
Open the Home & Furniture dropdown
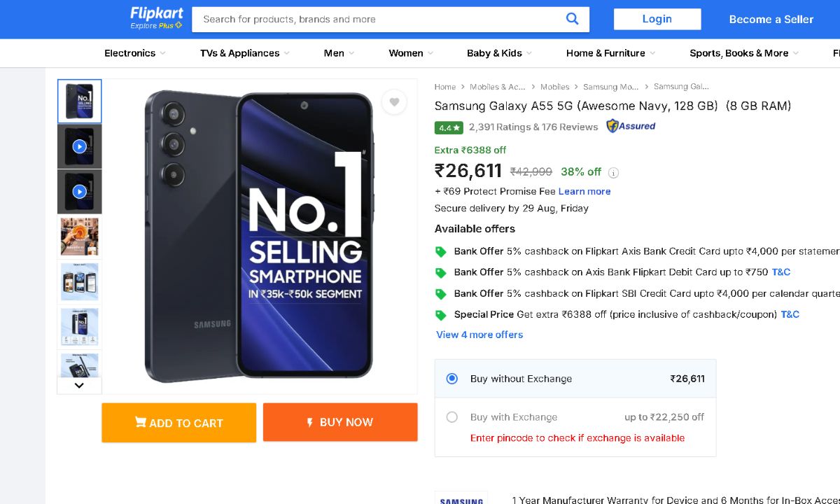tap(610, 53)
